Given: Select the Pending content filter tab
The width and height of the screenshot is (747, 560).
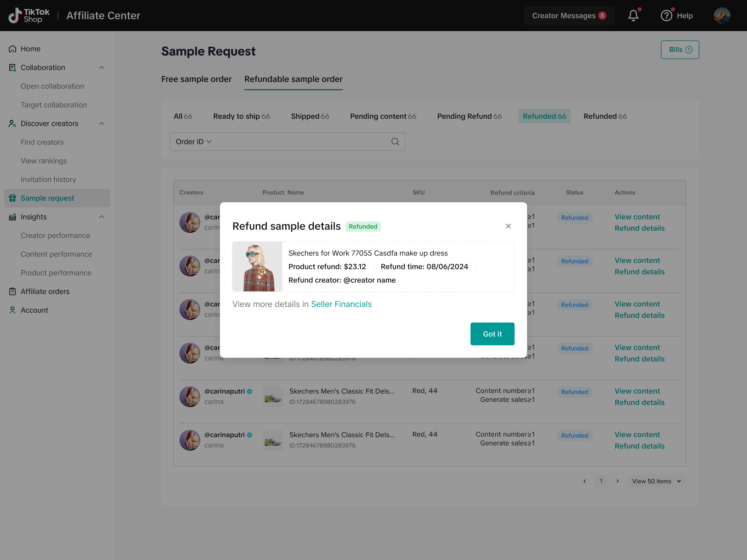Looking at the screenshot, I should (383, 116).
